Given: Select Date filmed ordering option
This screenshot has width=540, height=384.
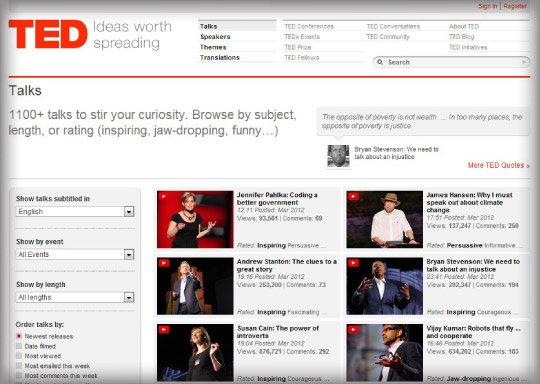Looking at the screenshot, I should (19, 346).
